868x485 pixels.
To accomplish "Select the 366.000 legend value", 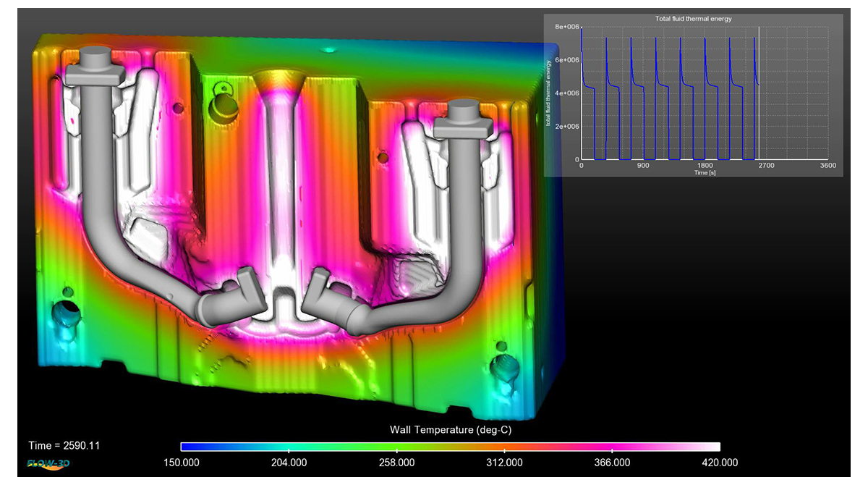I will (612, 463).
